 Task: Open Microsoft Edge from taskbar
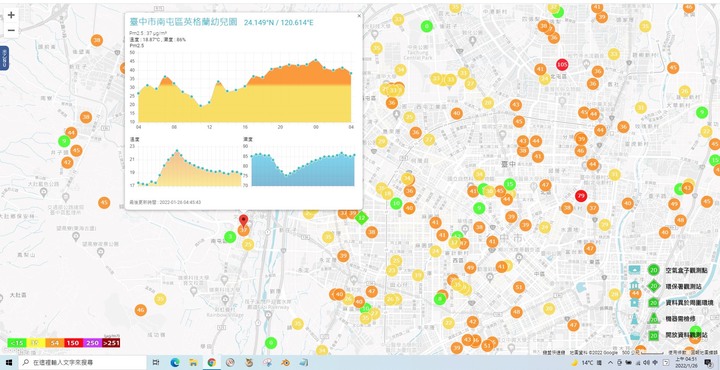(x=174, y=362)
